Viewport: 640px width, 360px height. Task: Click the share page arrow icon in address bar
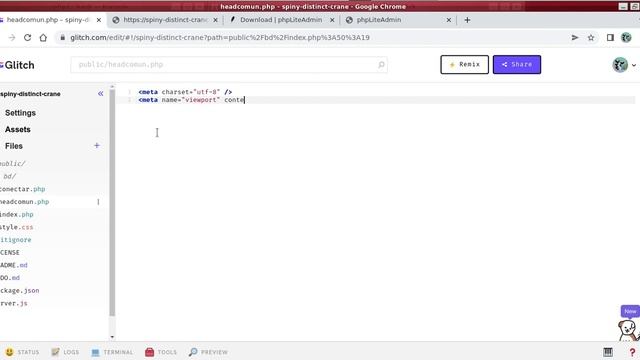click(575, 38)
